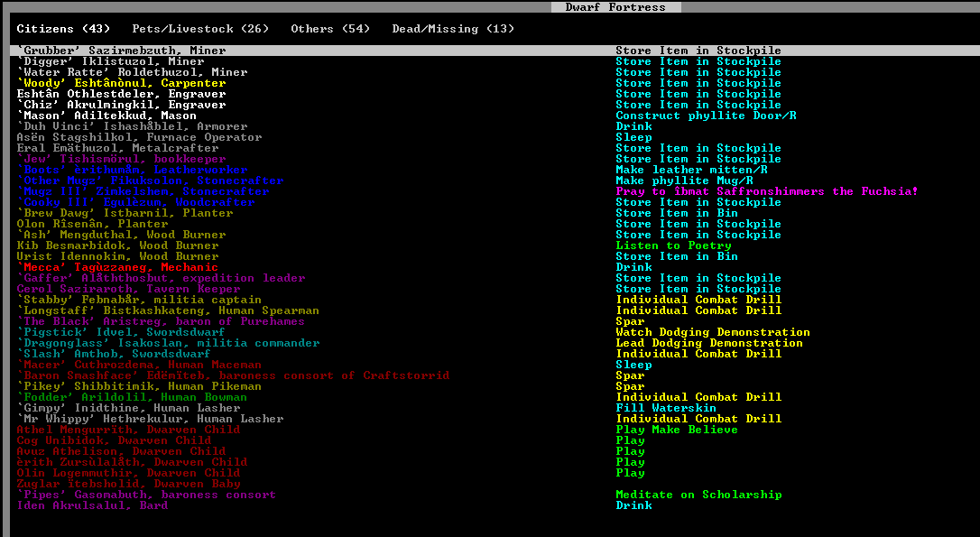Click the Lead Dodging Demonstration job
This screenshot has width=980, height=537.
709,343
